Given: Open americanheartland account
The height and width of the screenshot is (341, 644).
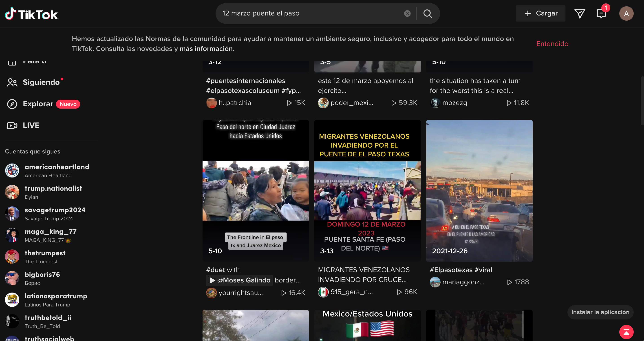Looking at the screenshot, I should (x=57, y=167).
